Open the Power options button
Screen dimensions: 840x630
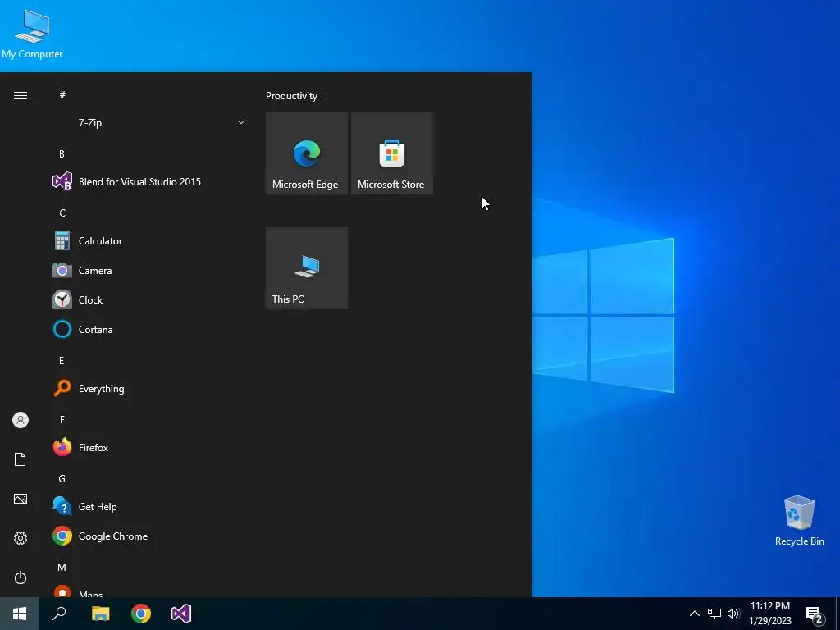pos(21,577)
